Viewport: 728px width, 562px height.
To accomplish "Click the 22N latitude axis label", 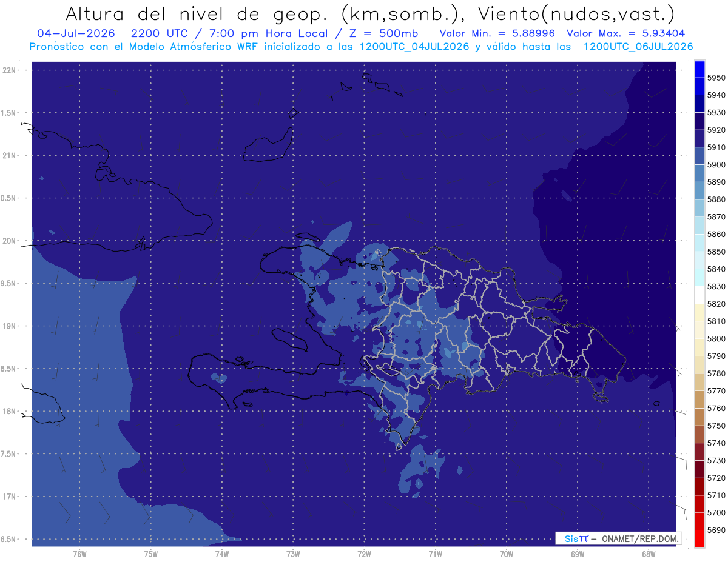I will [x=8, y=70].
